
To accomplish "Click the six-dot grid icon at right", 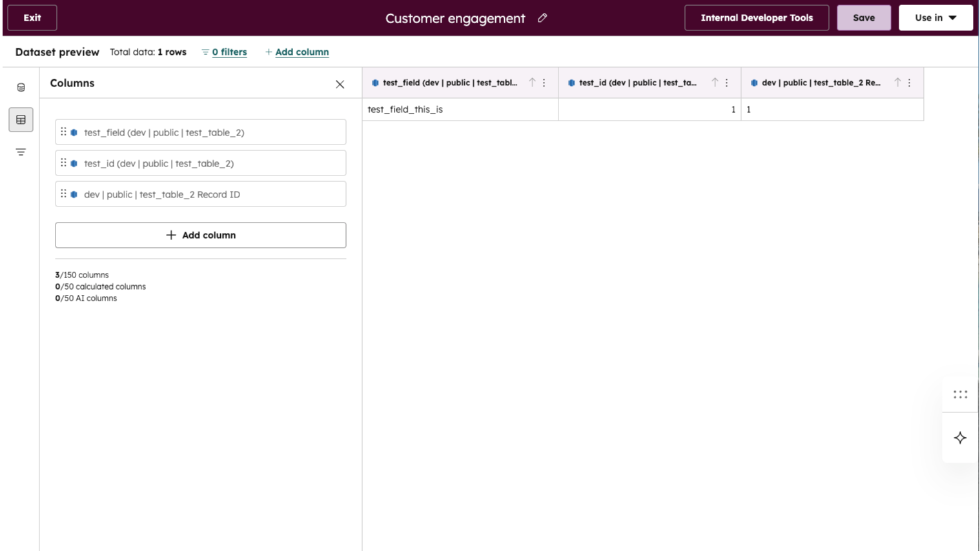I will [x=960, y=394].
